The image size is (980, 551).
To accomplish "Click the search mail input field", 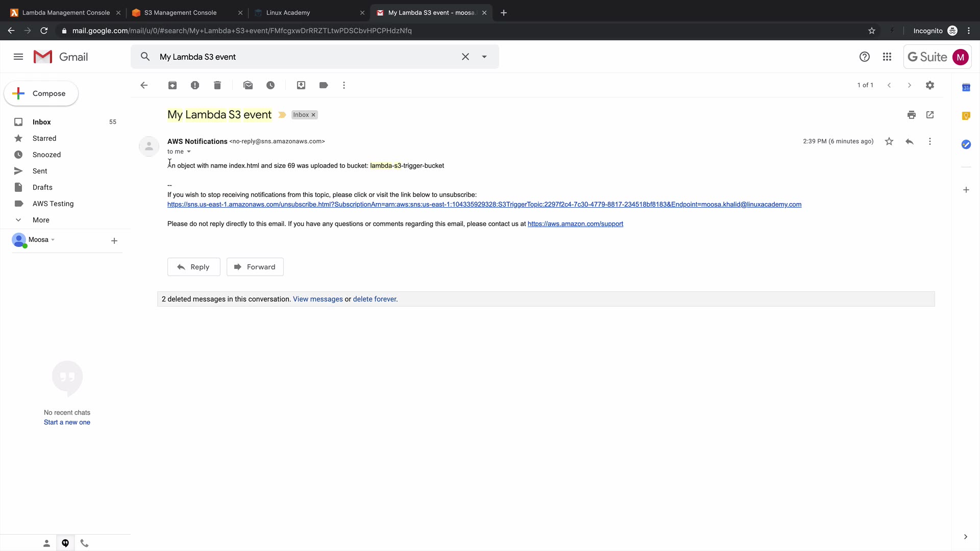I will coord(306,57).
